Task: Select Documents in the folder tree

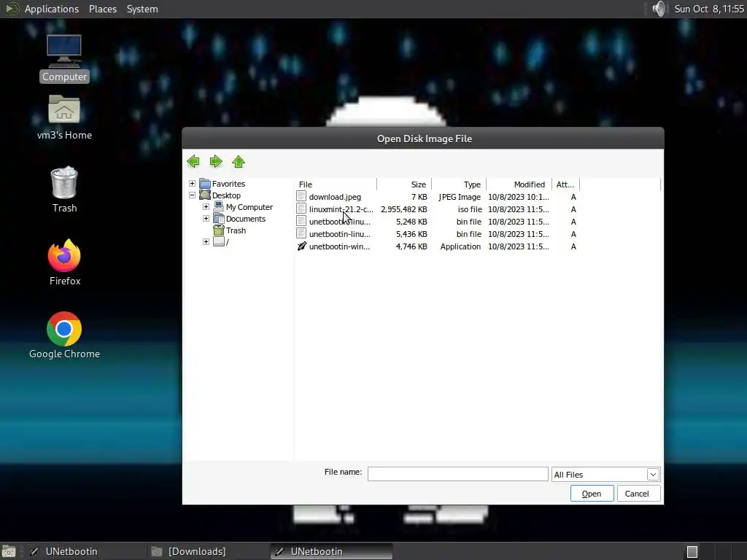Action: pyautogui.click(x=246, y=219)
